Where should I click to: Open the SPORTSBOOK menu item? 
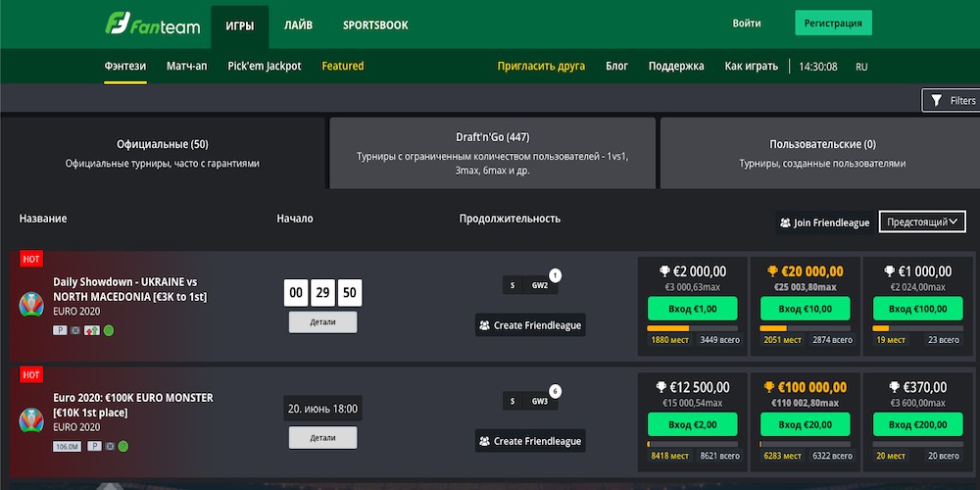click(x=375, y=24)
